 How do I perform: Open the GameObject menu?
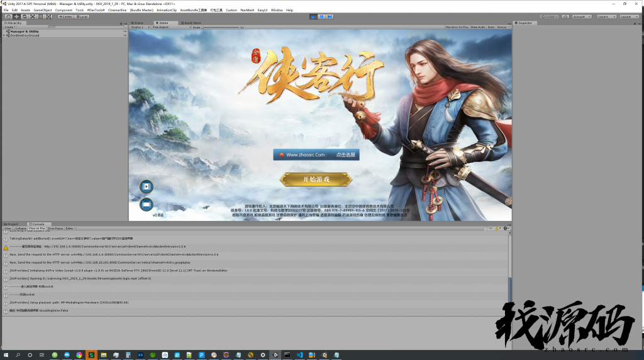[43, 10]
